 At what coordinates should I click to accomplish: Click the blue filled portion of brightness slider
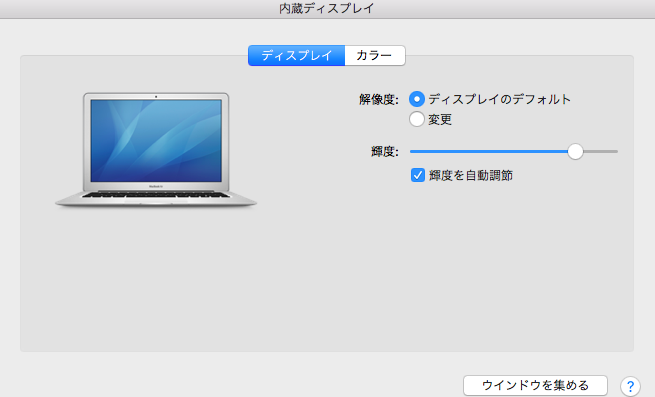(489, 151)
